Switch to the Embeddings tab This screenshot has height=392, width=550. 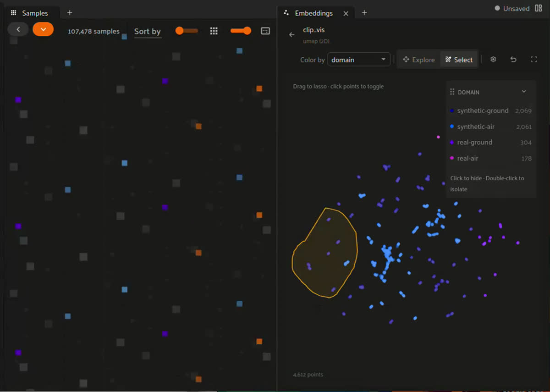[x=314, y=13]
